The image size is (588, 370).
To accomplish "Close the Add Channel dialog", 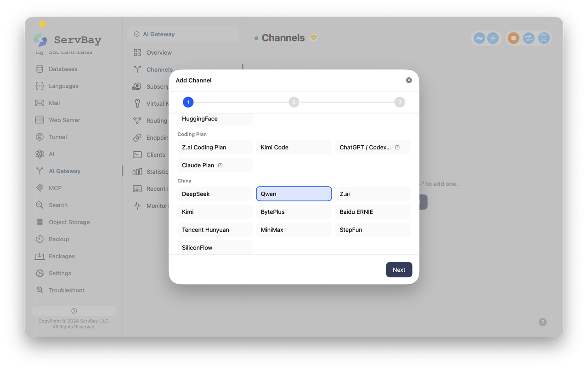I will (409, 80).
